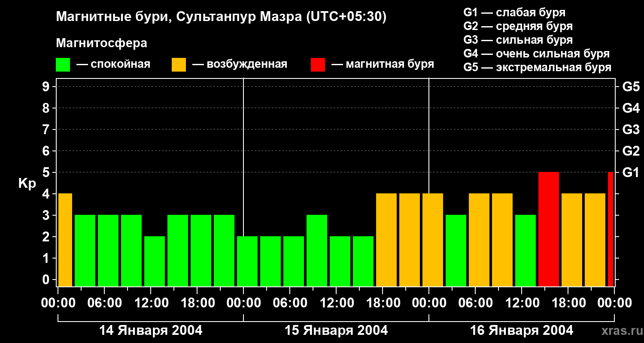Click the 18:00 time label for 15 January
The width and height of the screenshot is (644, 343).
(383, 303)
